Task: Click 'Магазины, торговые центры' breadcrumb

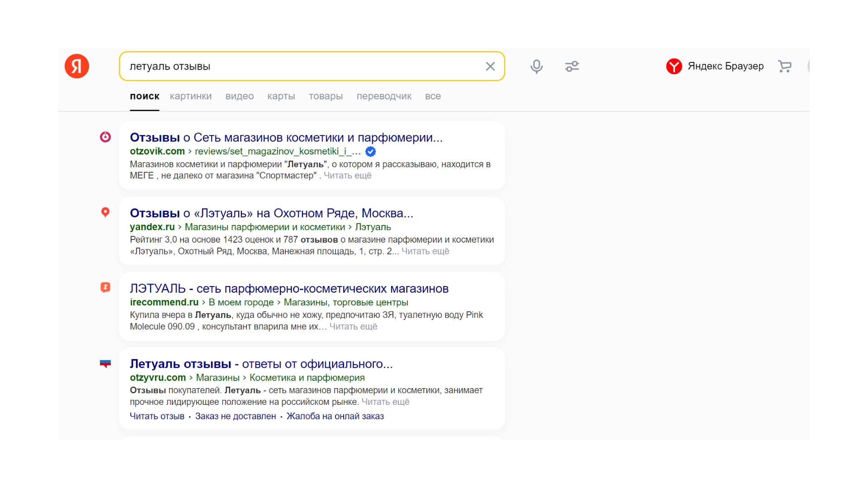Action: [x=346, y=302]
